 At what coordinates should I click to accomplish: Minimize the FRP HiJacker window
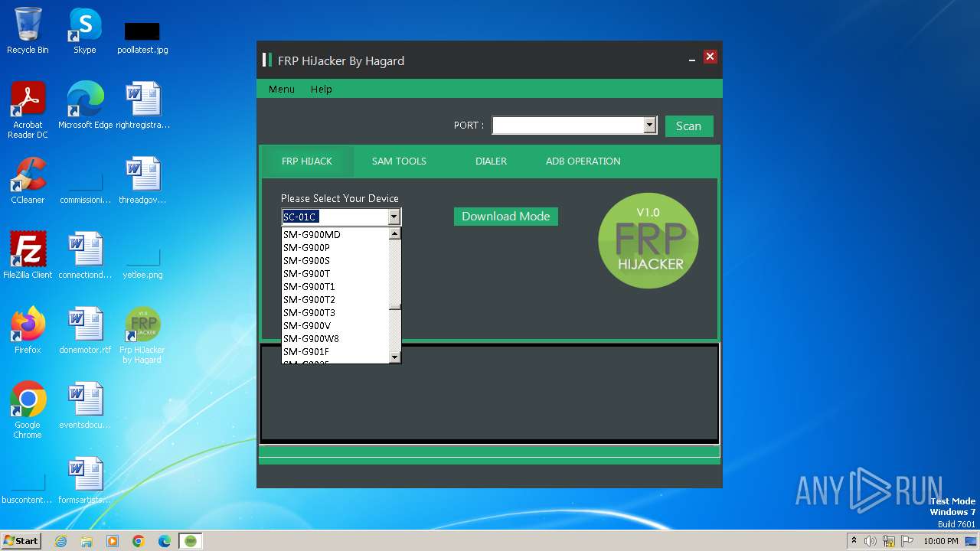click(x=691, y=58)
